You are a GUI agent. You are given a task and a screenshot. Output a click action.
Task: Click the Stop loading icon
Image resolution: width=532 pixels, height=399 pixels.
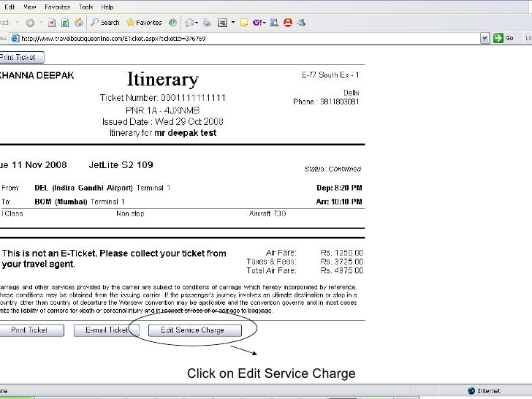[x=53, y=23]
